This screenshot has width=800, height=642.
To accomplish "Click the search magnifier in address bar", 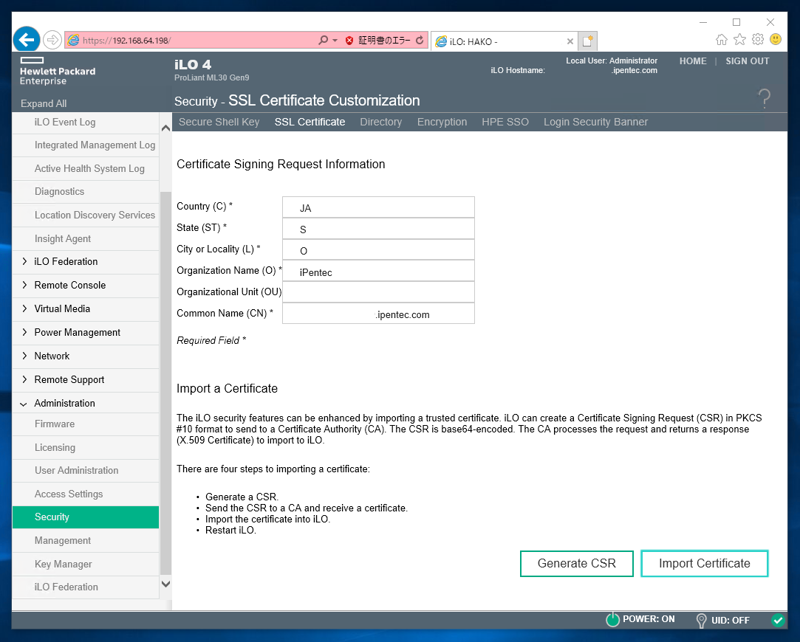I will coord(323,40).
